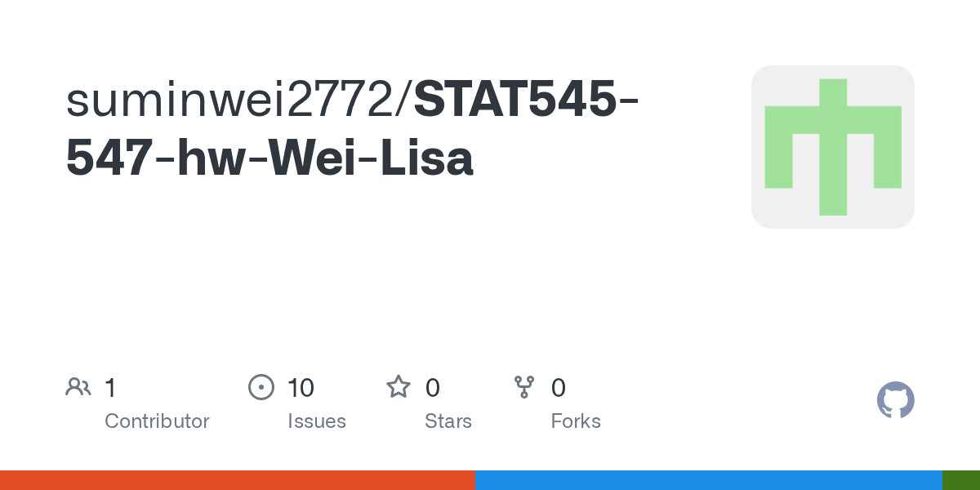The image size is (980, 490).
Task: Click the green language bar segment
Action: 960,480
